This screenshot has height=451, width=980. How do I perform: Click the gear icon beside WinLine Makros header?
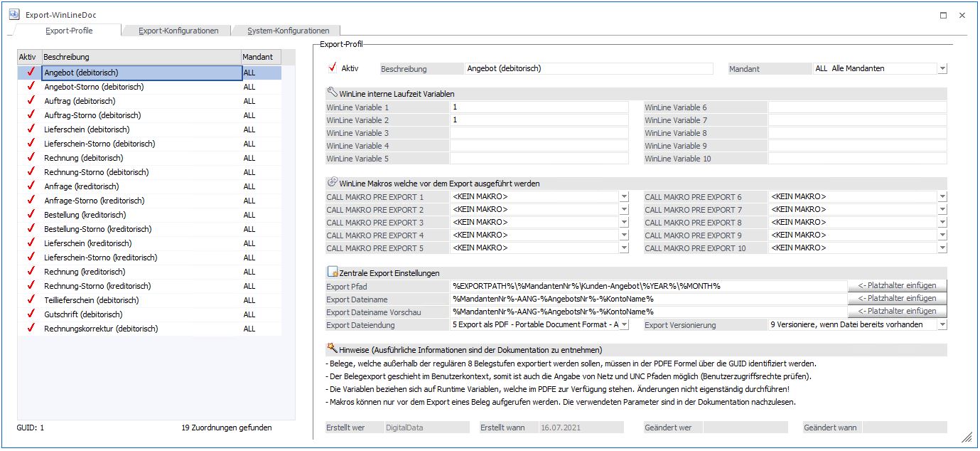coord(332,182)
